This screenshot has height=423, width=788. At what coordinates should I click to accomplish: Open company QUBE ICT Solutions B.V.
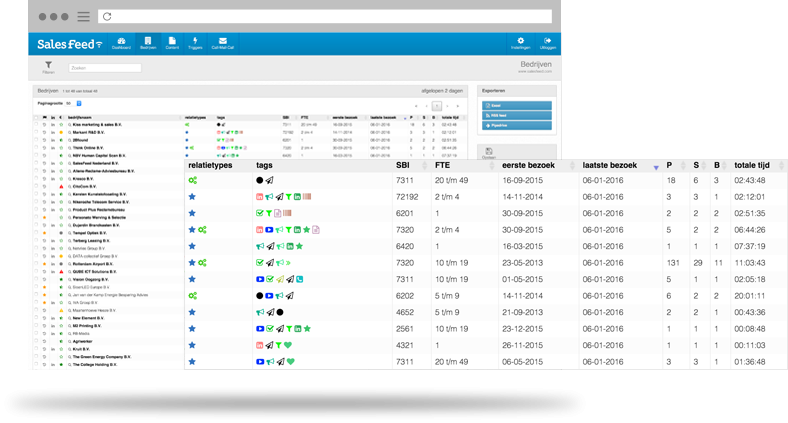(95, 272)
